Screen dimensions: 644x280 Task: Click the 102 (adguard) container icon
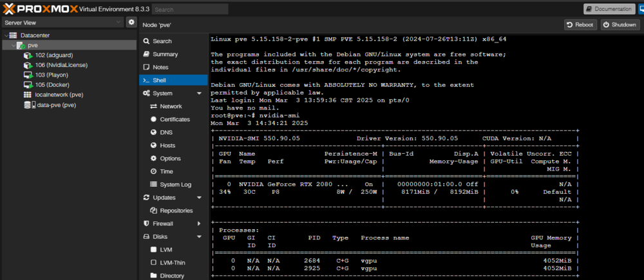pos(28,55)
